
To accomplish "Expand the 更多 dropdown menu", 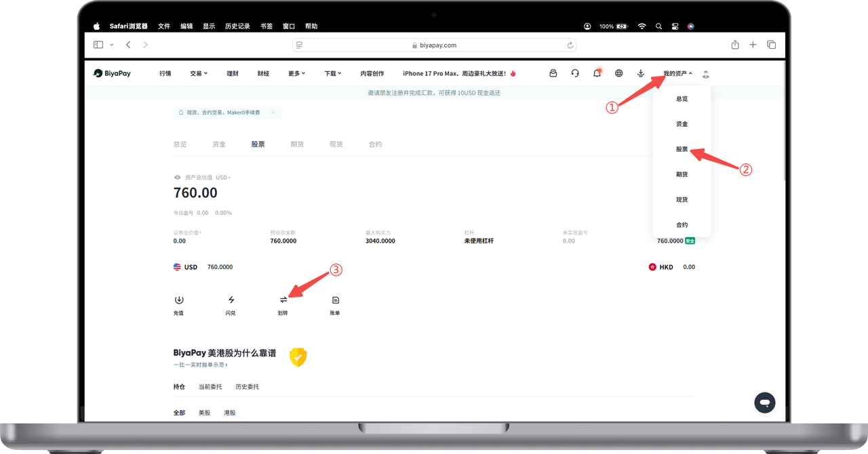I will pyautogui.click(x=296, y=73).
